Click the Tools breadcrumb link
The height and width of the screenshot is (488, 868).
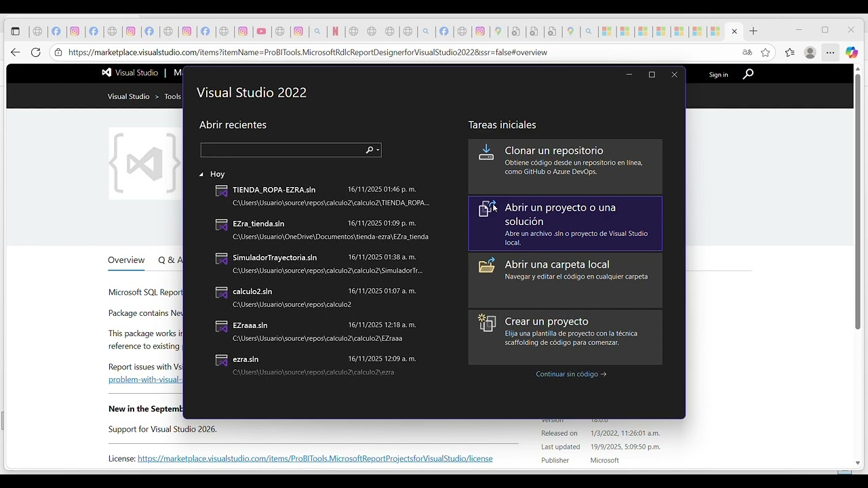point(172,96)
